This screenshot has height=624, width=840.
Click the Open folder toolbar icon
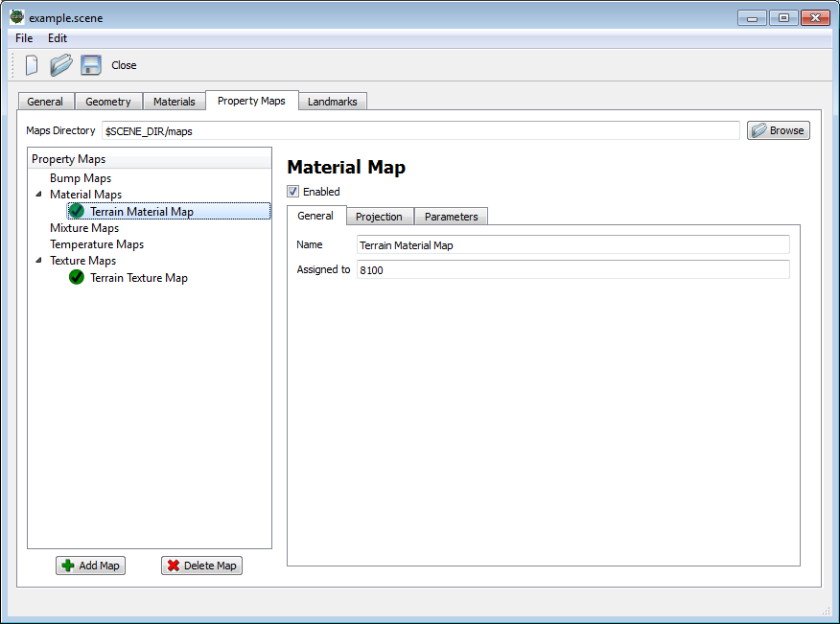pyautogui.click(x=61, y=65)
